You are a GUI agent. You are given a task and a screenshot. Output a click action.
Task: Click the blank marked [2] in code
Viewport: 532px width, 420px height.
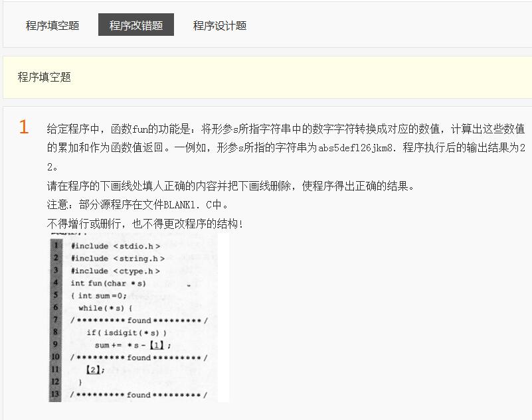[x=94, y=370]
